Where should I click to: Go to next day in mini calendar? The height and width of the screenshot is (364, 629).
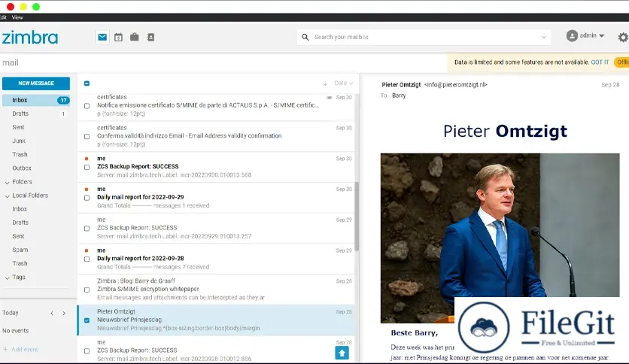tap(64, 313)
